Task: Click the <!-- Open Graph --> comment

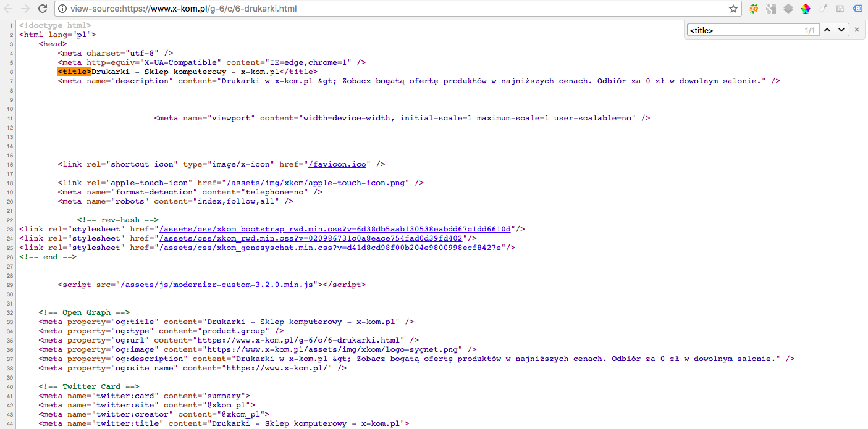Action: (84, 312)
